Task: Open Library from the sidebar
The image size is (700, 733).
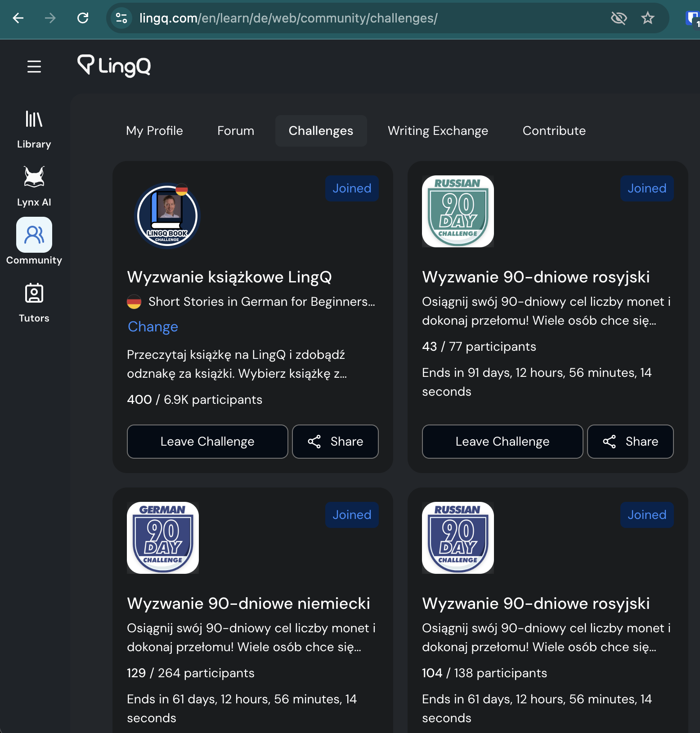Action: tap(34, 130)
